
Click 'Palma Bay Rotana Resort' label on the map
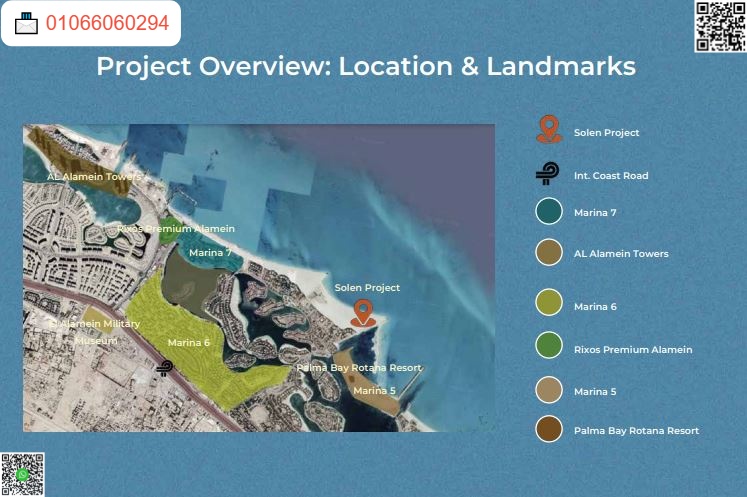[359, 368]
